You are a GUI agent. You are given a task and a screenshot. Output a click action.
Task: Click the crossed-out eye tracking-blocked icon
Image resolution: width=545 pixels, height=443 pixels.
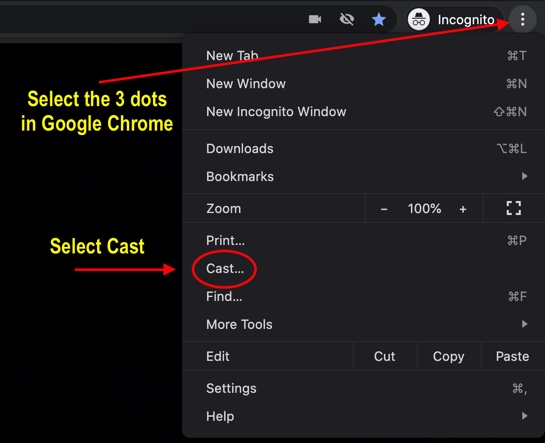coord(347,19)
